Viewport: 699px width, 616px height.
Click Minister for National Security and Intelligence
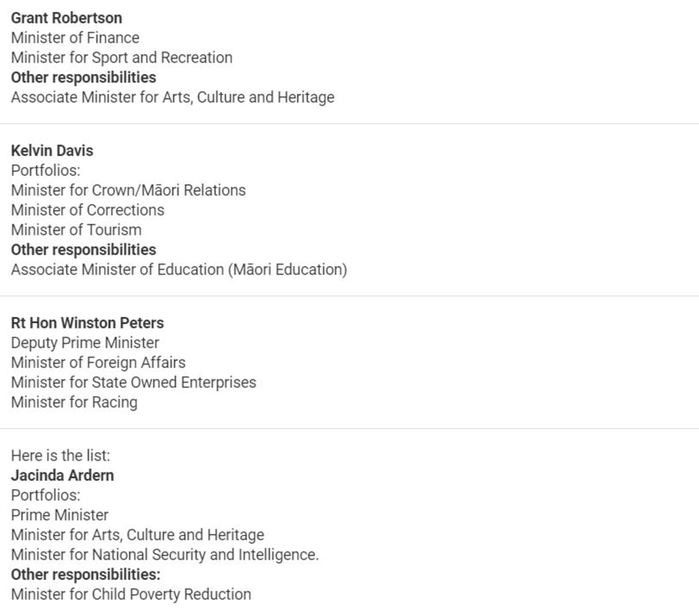[165, 555]
